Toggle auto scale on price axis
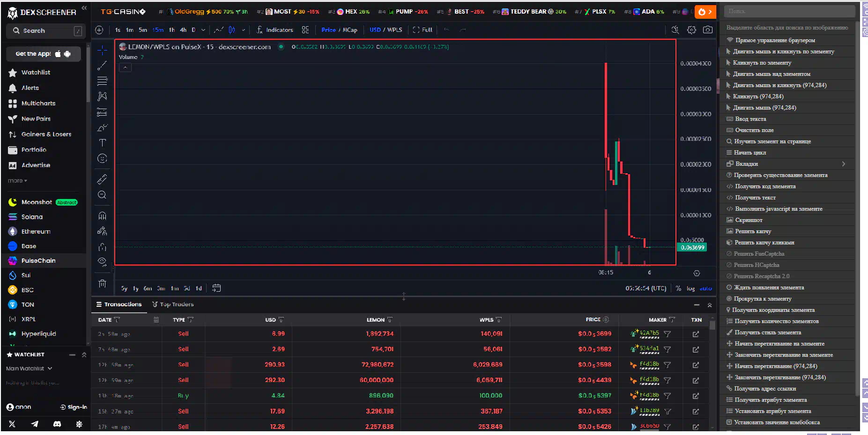The image size is (868, 435). click(705, 288)
